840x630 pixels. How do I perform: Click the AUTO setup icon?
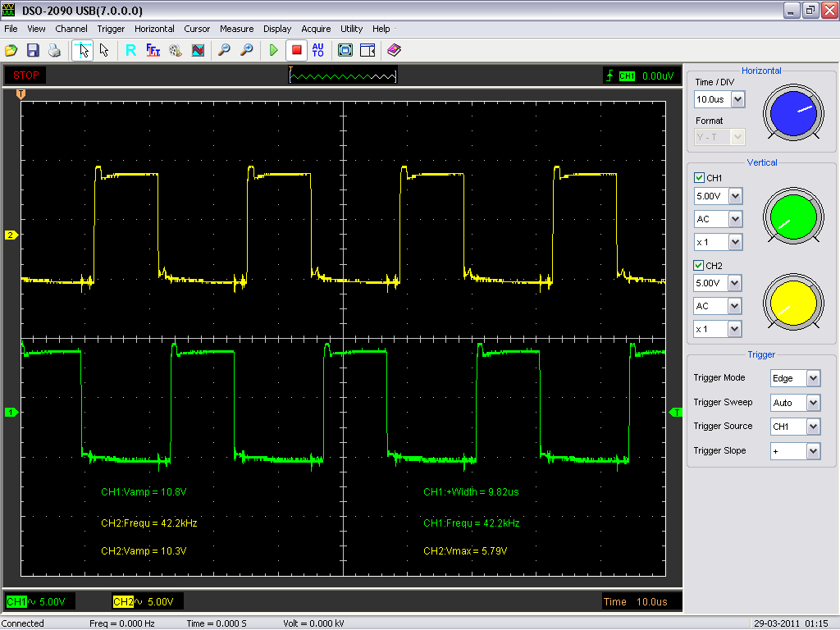(x=318, y=50)
